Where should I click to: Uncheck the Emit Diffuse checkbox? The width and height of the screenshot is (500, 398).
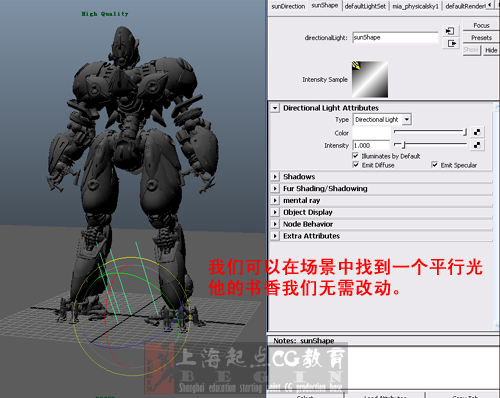pyautogui.click(x=355, y=165)
